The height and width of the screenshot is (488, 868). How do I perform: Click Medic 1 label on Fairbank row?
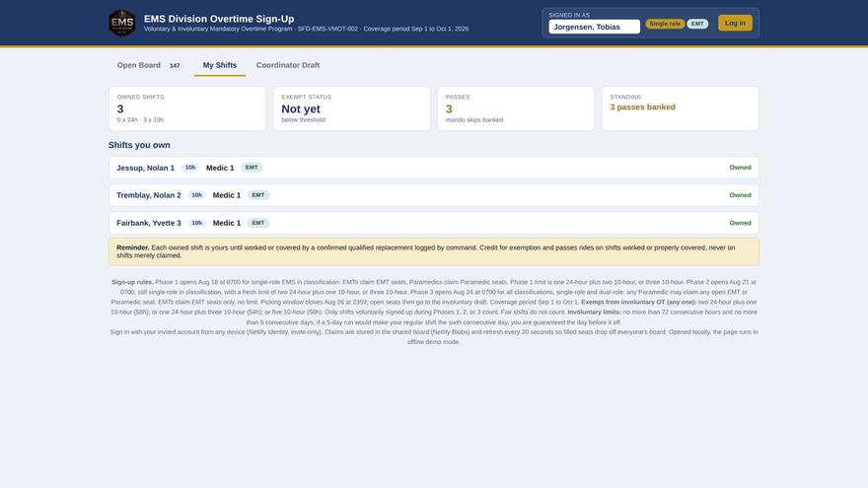click(227, 223)
